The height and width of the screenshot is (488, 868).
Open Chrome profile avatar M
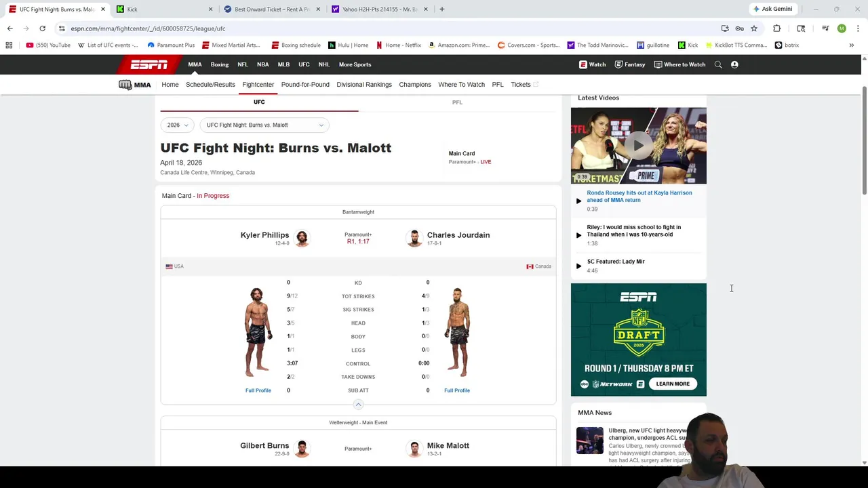pyautogui.click(x=842, y=28)
